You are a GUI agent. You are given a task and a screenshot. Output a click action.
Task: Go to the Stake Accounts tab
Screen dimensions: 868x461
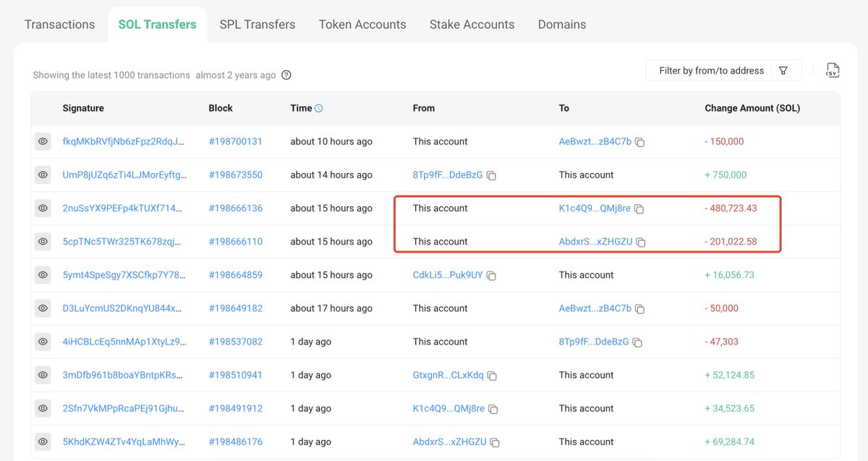pyautogui.click(x=472, y=25)
